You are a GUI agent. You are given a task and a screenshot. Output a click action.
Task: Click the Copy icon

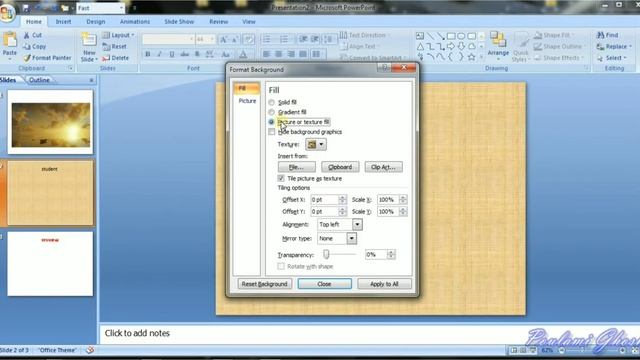coord(27,47)
